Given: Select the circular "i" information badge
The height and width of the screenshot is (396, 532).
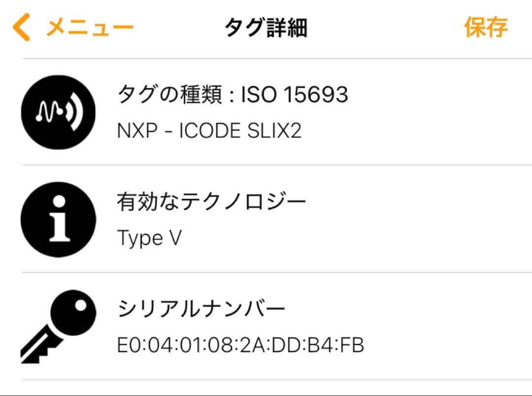Looking at the screenshot, I should point(58,220).
